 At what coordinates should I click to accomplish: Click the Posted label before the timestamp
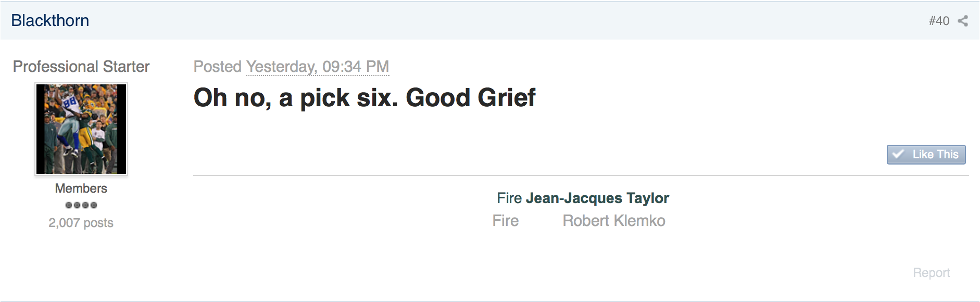coord(218,67)
